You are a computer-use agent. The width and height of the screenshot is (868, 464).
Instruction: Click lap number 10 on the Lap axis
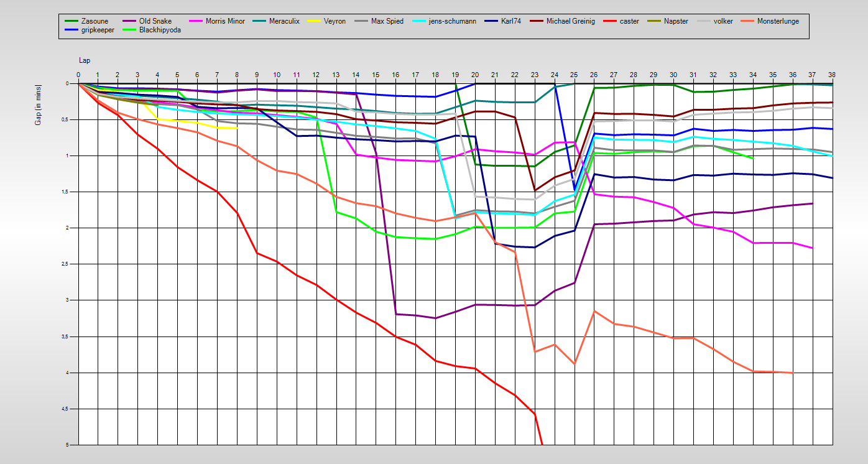coord(277,75)
